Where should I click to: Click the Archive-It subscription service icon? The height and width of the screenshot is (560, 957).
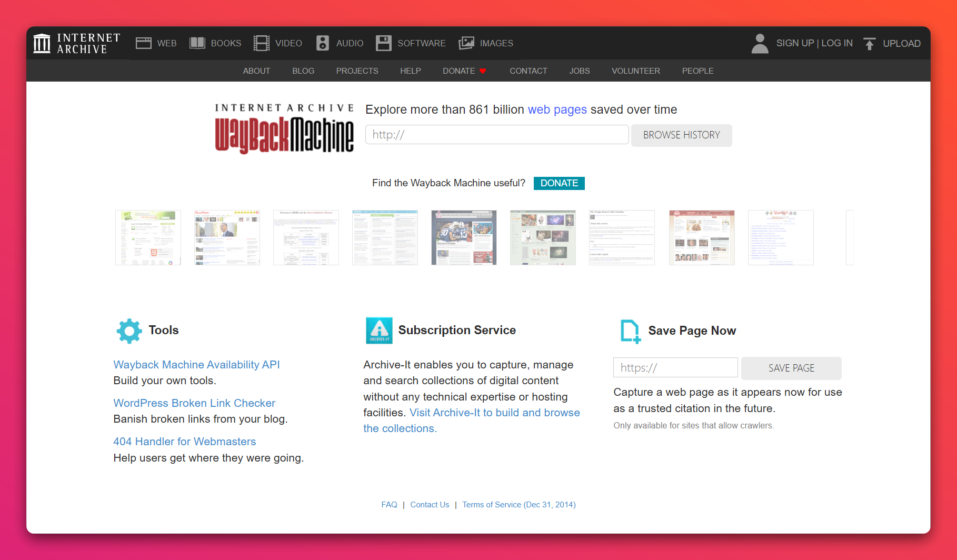tap(379, 331)
